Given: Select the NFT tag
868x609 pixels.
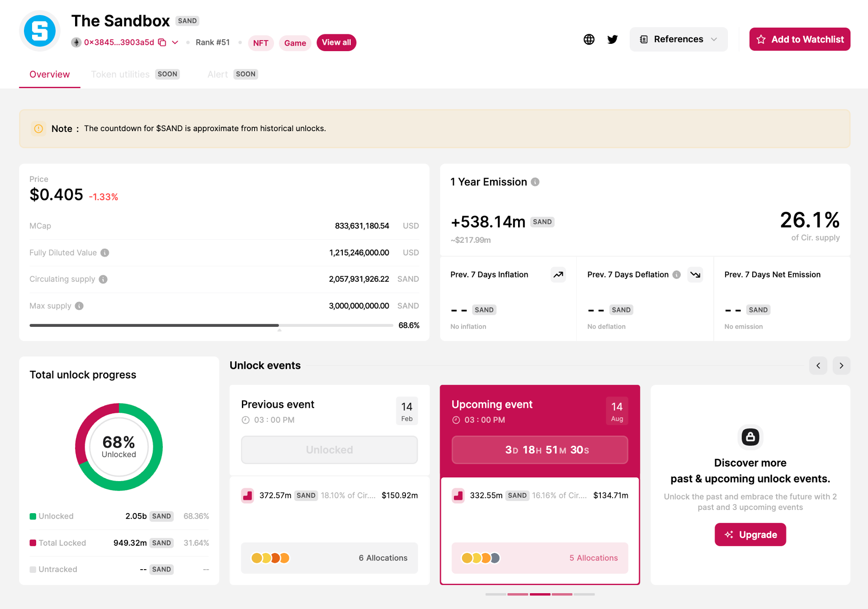Looking at the screenshot, I should pyautogui.click(x=261, y=43).
